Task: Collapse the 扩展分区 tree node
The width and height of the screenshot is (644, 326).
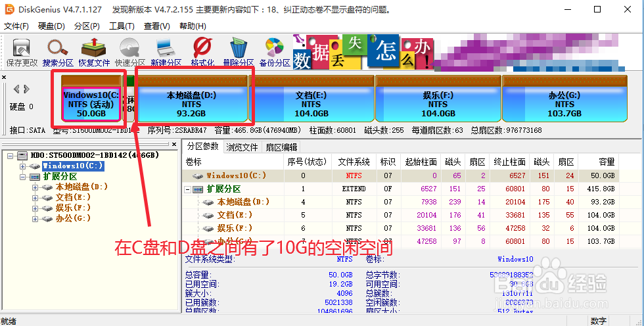Action: coord(22,177)
